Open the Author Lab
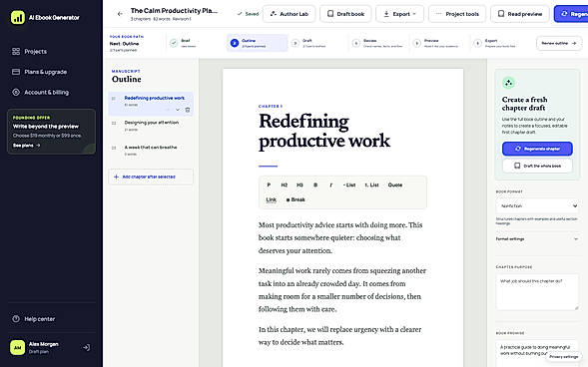 click(290, 14)
